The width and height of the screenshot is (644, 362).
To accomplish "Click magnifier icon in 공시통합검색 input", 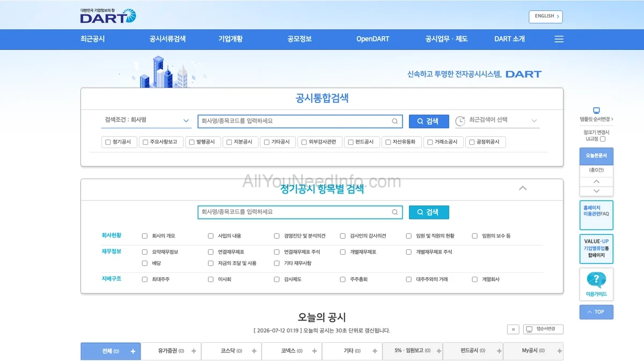I will click(395, 121).
